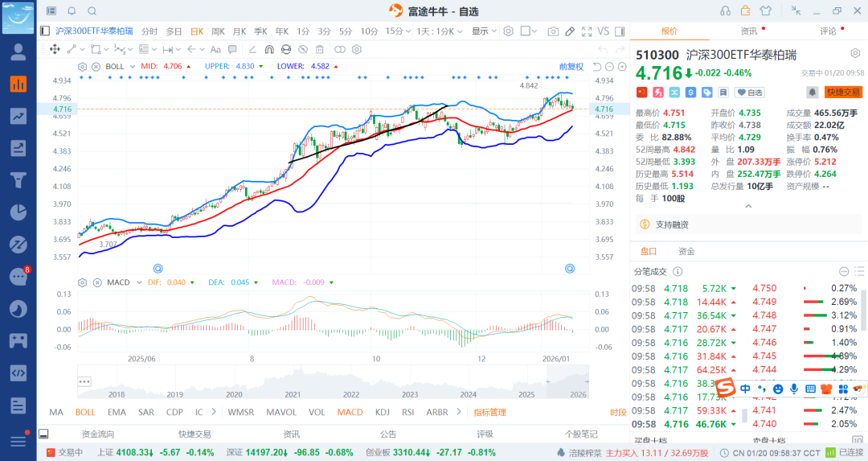Switch to 分时 intraday chart
The image size is (868, 461).
[149, 31]
